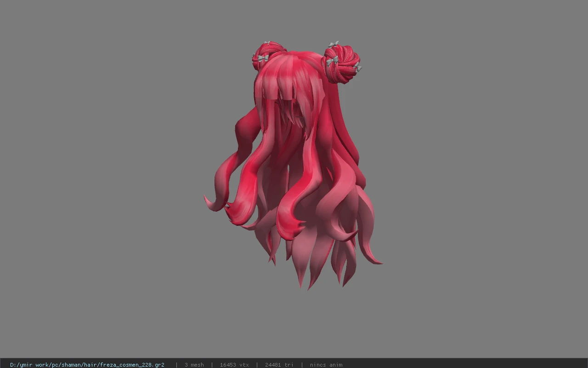Click the pink hair 3D model
The height and width of the screenshot is (368, 588).
pyautogui.click(x=294, y=166)
